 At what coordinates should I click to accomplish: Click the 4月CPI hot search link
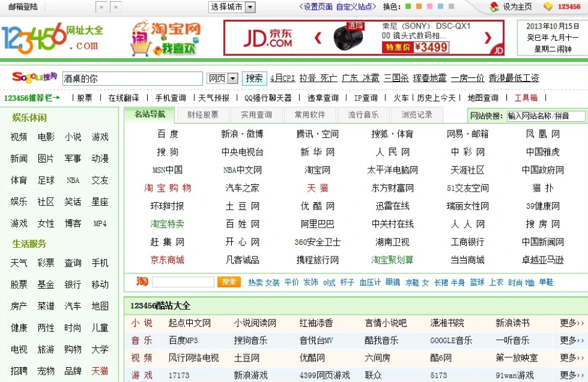coord(283,78)
